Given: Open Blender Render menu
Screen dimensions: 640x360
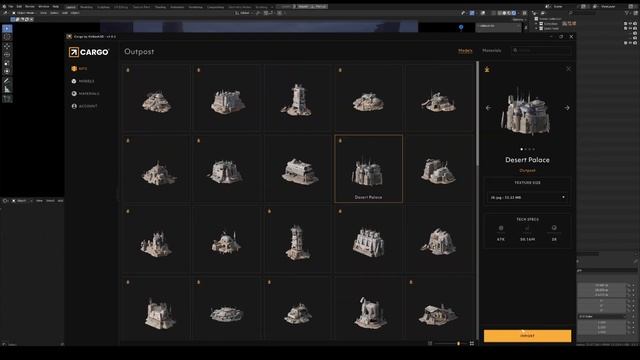Looking at the screenshot, I should coord(30,7).
